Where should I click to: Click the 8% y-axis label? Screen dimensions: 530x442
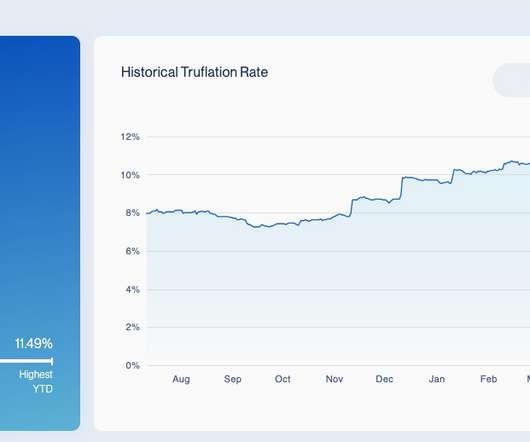(x=132, y=213)
